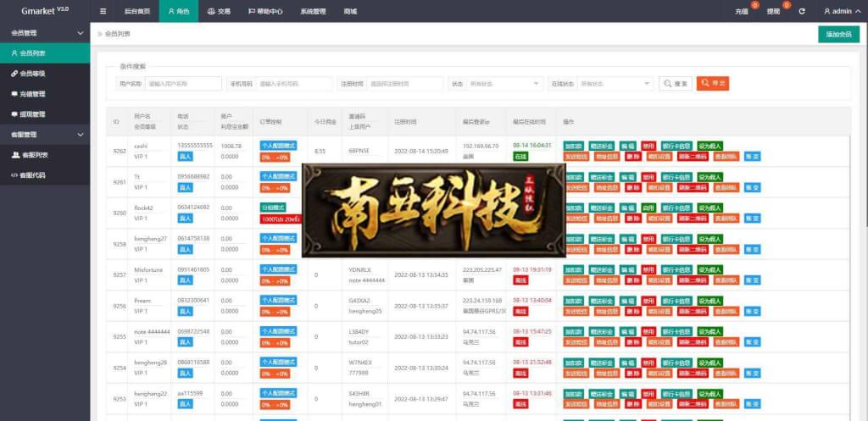The height and width of the screenshot is (421, 868).
Task: Click 设为假人 for user hengheng27
Action: (709, 239)
